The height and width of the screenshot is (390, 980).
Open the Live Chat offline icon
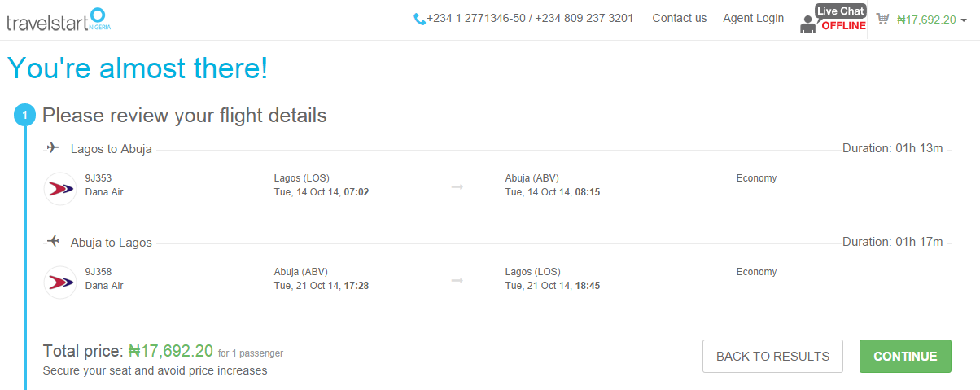point(833,19)
